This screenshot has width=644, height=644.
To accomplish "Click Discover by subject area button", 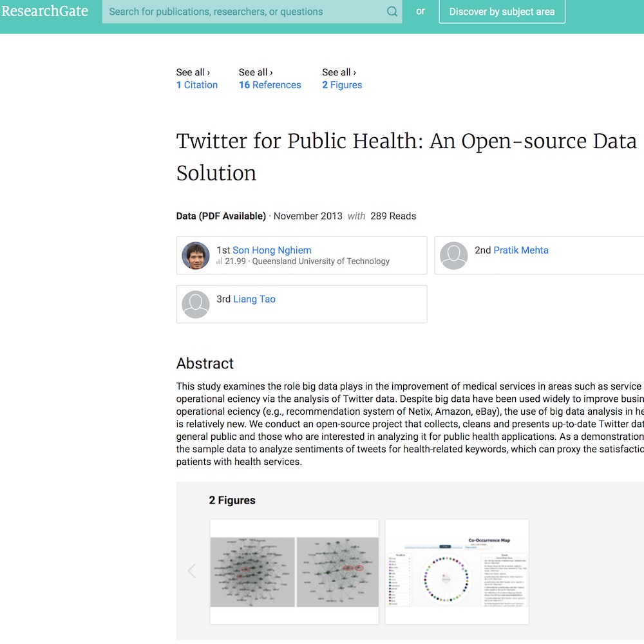I will (502, 12).
